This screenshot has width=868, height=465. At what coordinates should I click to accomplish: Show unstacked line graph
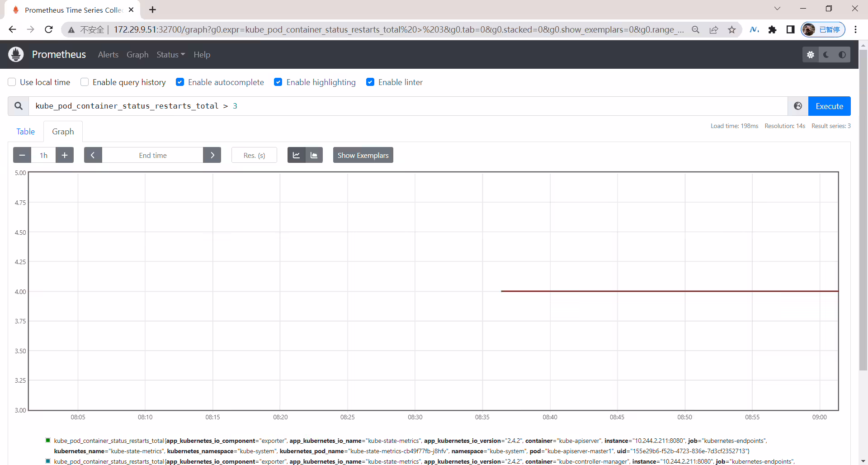pyautogui.click(x=297, y=155)
